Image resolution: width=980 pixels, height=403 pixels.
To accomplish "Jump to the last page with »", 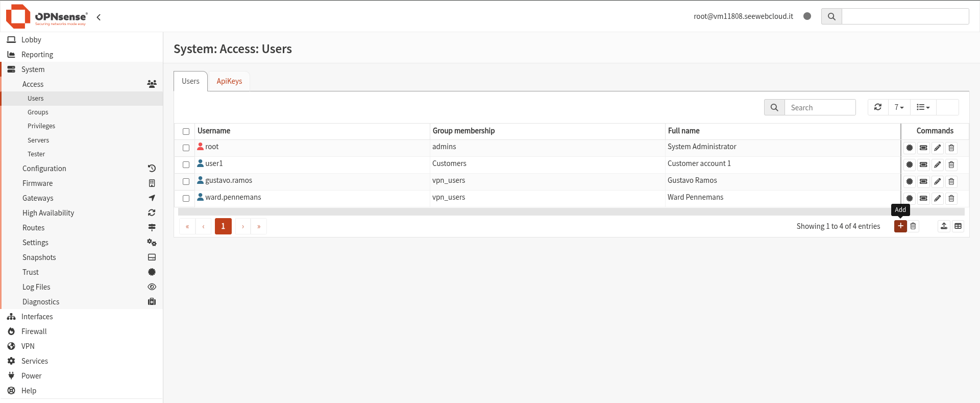I will tap(259, 226).
